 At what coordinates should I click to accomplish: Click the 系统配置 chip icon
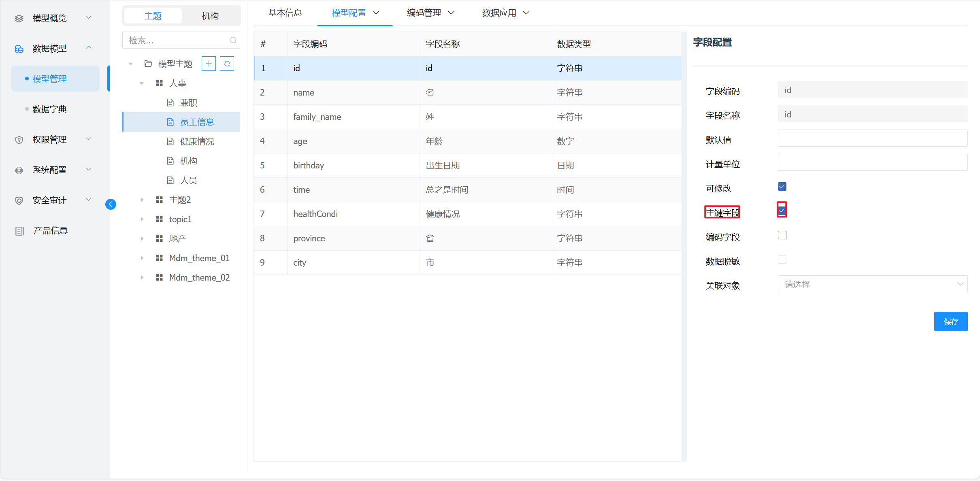pos(19,170)
